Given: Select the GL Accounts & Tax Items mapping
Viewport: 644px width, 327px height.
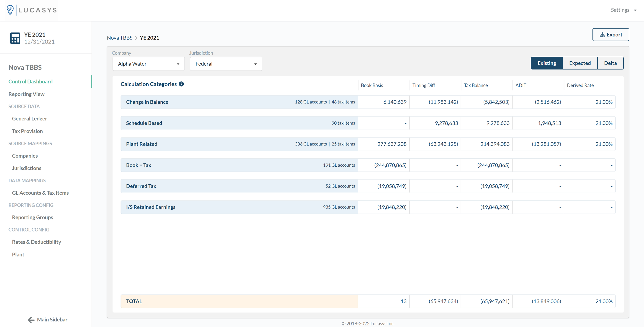Looking at the screenshot, I should (40, 193).
